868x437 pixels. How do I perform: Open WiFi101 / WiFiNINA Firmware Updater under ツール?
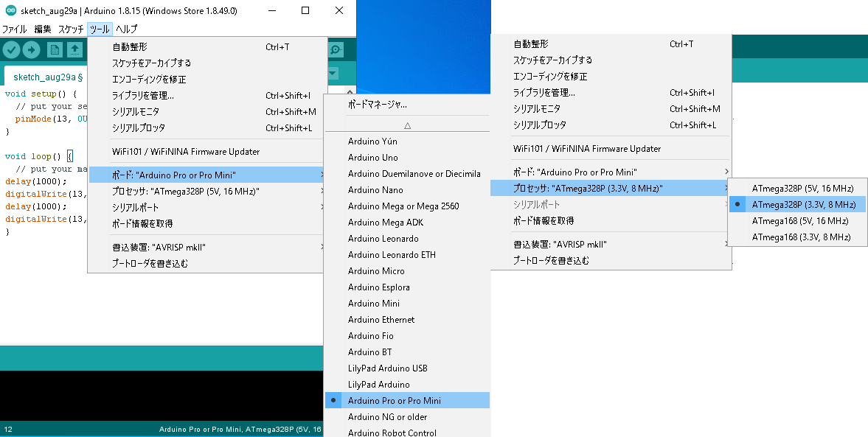point(207,152)
